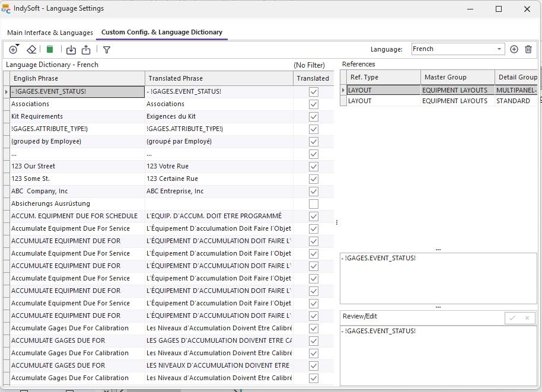The width and height of the screenshot is (542, 392).
Task: Click the export upload icon
Action: pos(86,50)
